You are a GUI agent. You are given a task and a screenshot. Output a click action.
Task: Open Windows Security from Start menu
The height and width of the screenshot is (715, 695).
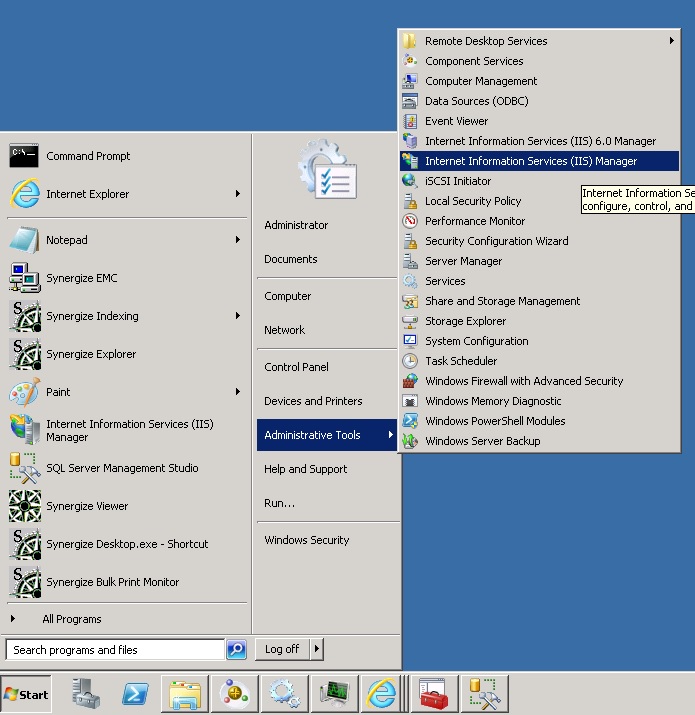(x=327, y=540)
